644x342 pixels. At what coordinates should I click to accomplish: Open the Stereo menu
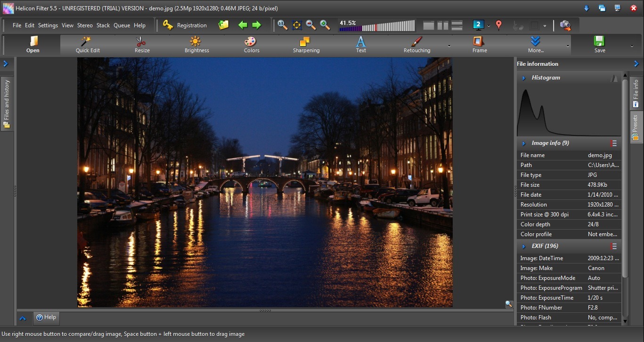point(85,25)
